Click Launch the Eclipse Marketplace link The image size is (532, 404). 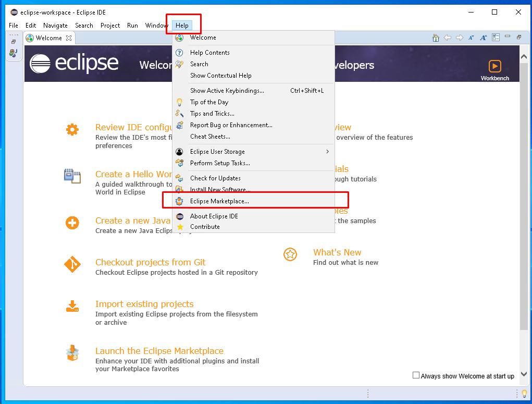[x=159, y=351]
